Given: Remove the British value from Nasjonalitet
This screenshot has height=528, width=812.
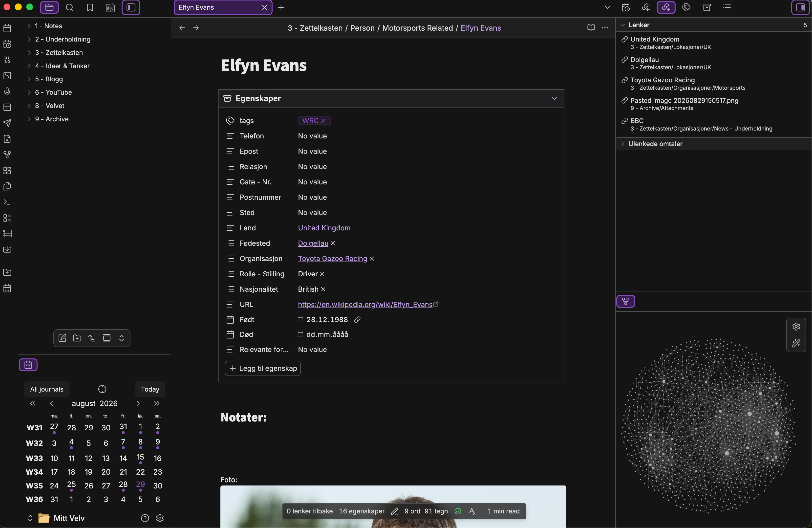Looking at the screenshot, I should (323, 289).
